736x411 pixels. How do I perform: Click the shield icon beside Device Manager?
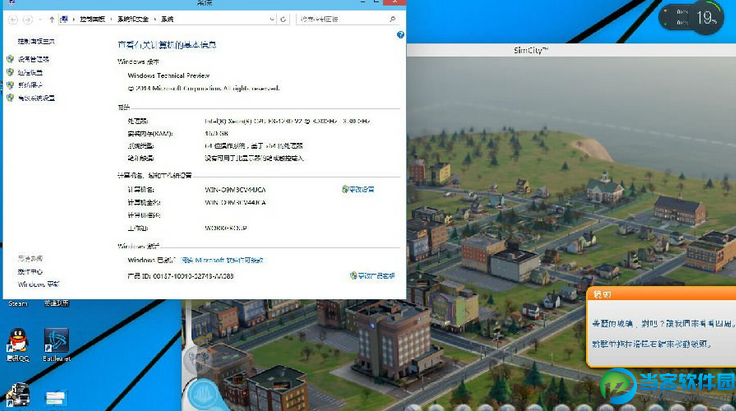pos(10,59)
